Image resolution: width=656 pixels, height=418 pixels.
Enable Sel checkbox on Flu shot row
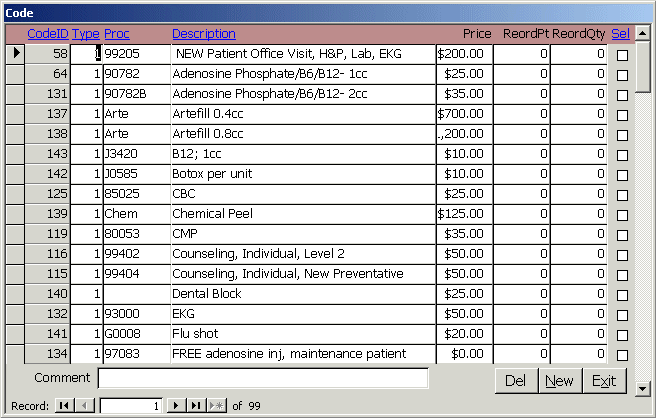(x=622, y=335)
